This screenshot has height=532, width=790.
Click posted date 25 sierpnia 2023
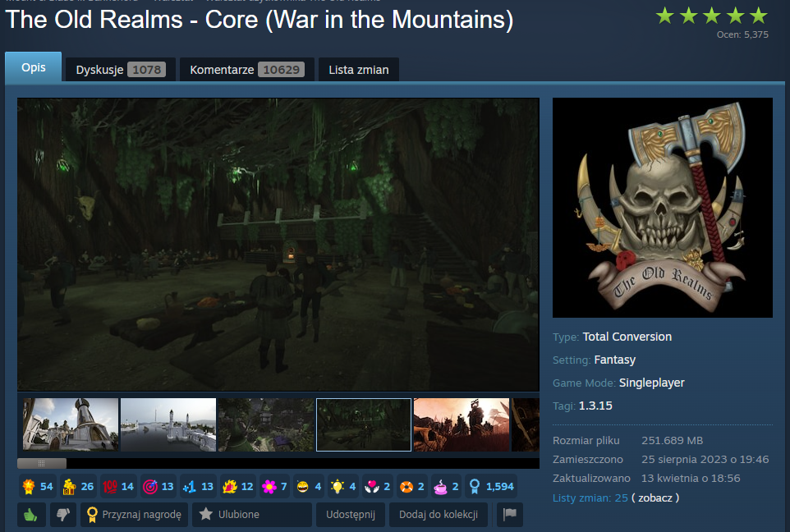[x=705, y=460]
